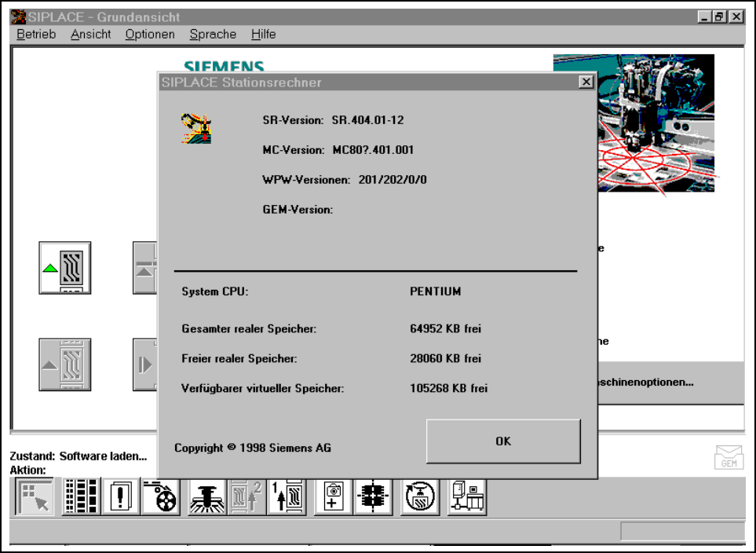The width and height of the screenshot is (756, 553).
Task: Click the Copyright 1998 Siemens AG text
Action: [253, 448]
